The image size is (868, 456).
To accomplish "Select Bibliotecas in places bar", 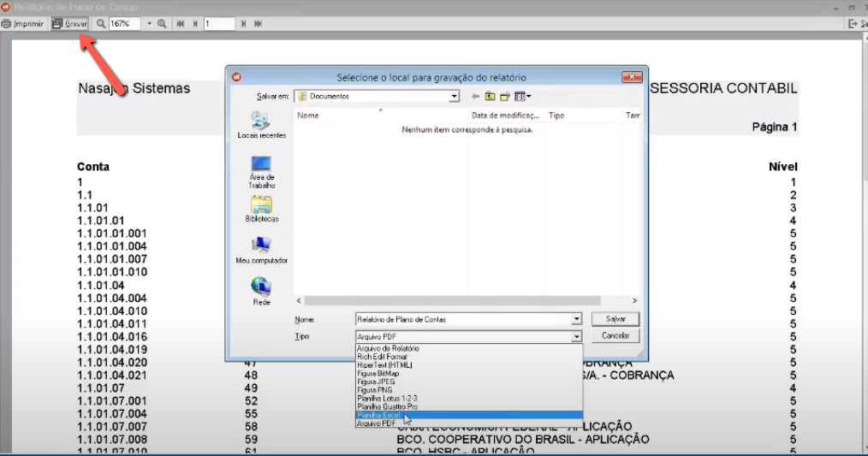I will pos(261,210).
